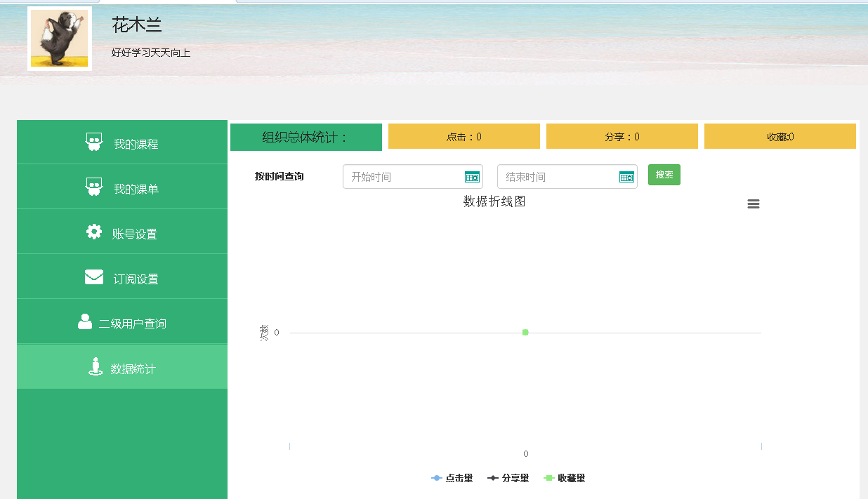Image resolution: width=868 pixels, height=499 pixels.
Task: Open the chart hamburger export icon
Action: pyautogui.click(x=753, y=204)
